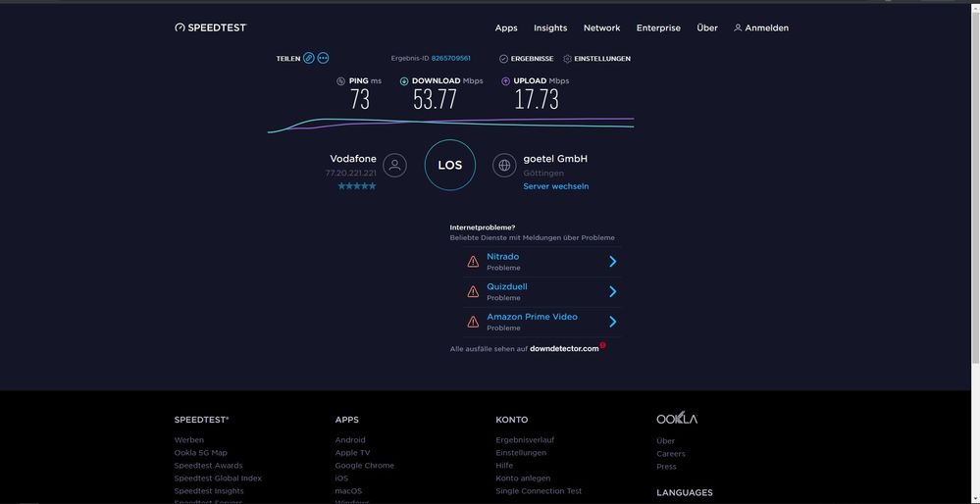Image resolution: width=980 pixels, height=504 pixels.
Task: Open Ergebnisverlauf under Konto
Action: pos(525,439)
